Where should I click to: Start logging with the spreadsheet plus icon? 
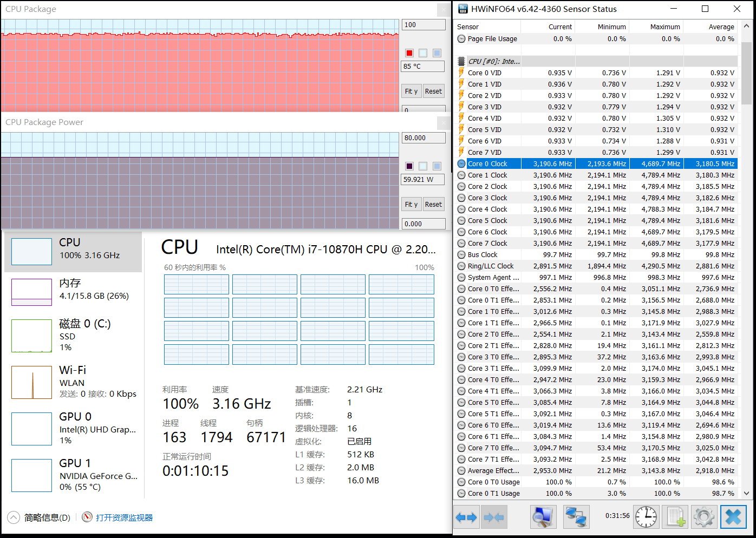coord(676,517)
